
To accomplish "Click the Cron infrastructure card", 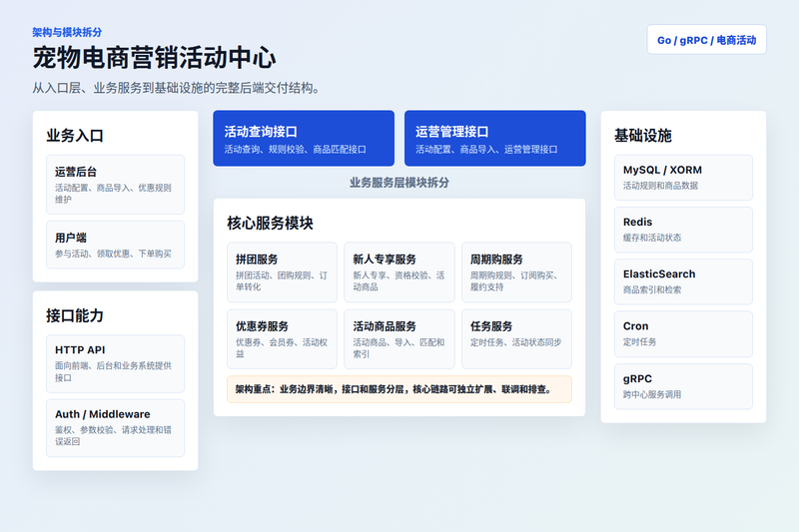I will 683,334.
